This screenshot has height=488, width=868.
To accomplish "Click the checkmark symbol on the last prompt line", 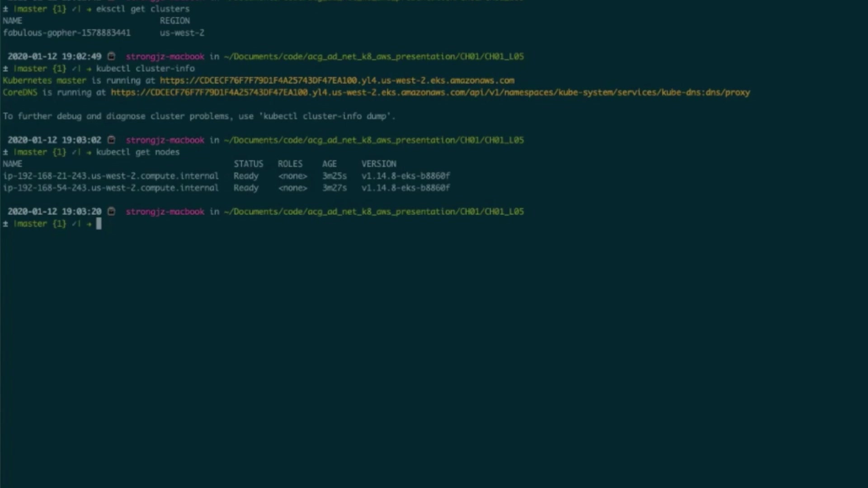I will 74,224.
